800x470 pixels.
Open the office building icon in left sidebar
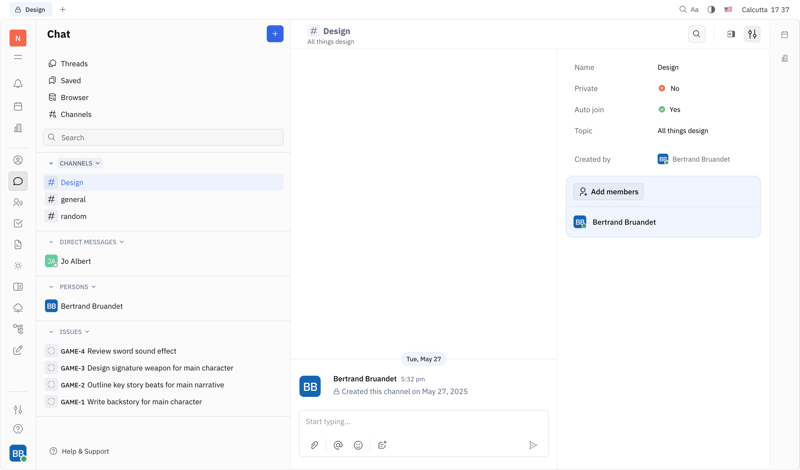point(18,128)
